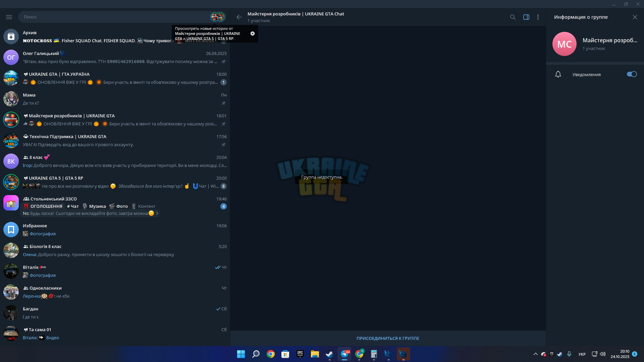The width and height of the screenshot is (644, 362).
Task: Dismiss the new stories tooltip
Action: coord(253,34)
